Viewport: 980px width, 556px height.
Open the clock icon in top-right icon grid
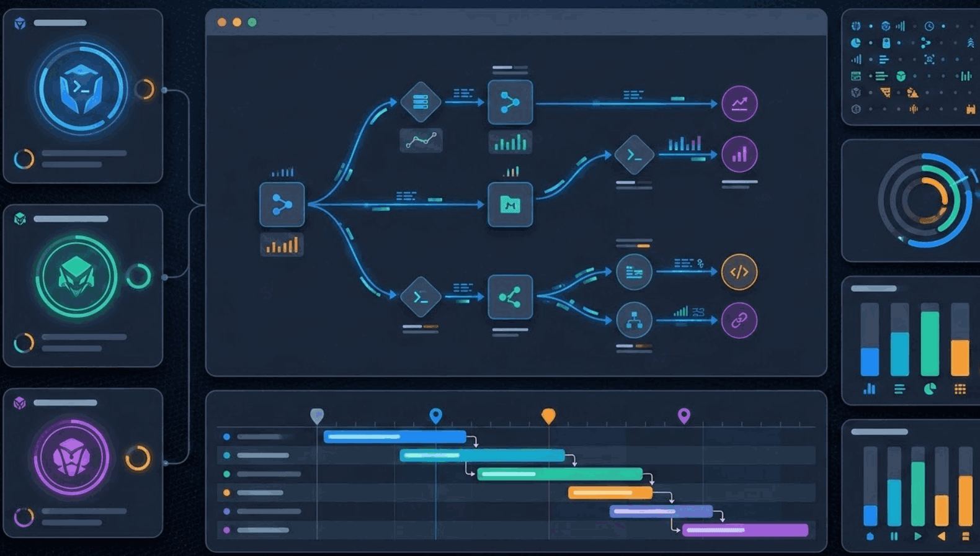point(929,26)
